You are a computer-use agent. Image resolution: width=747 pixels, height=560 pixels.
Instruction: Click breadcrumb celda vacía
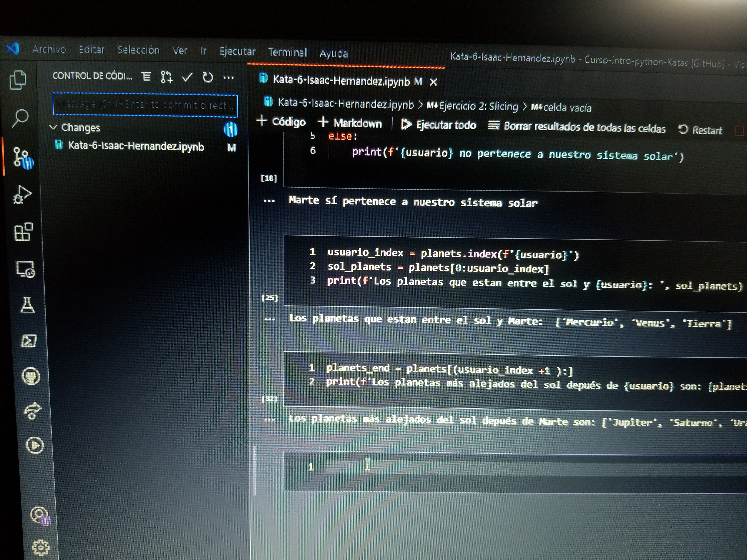coord(561,108)
